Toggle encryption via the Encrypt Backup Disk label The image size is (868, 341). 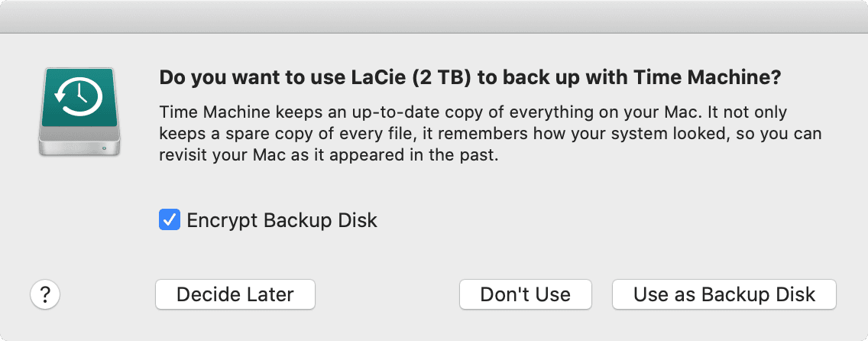click(x=282, y=219)
